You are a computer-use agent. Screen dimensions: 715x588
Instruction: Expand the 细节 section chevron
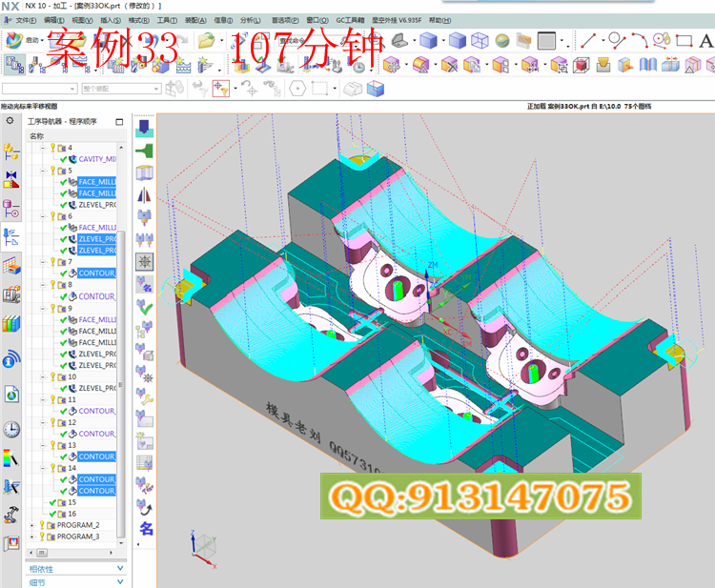(120, 581)
